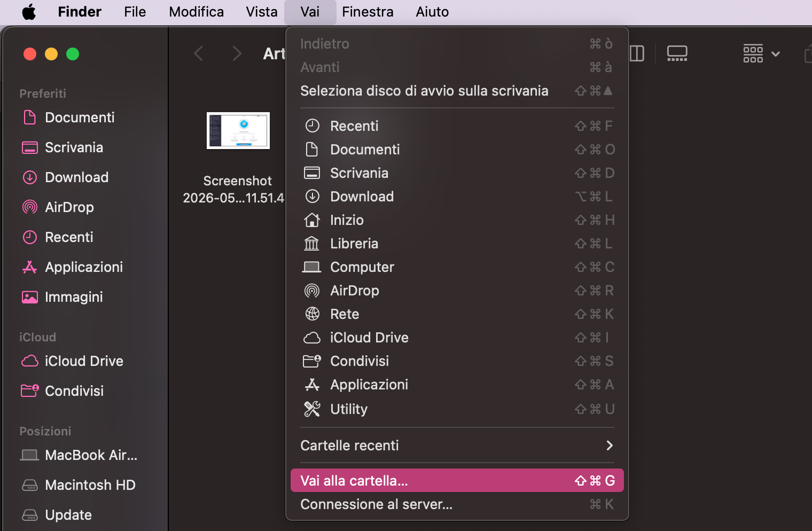
Task: Open Applicazioni in the Finder sidebar
Action: pyautogui.click(x=84, y=267)
